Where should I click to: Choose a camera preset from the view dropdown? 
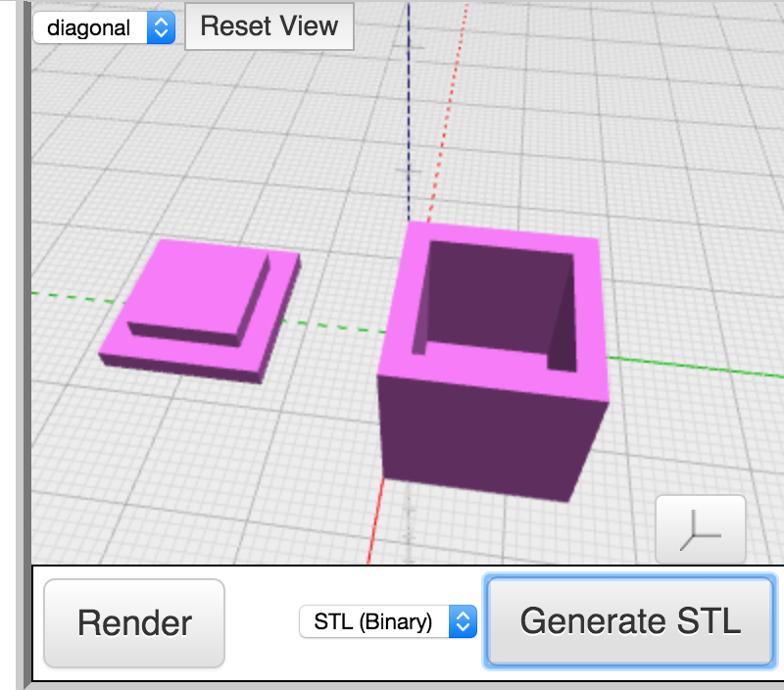[x=93, y=27]
